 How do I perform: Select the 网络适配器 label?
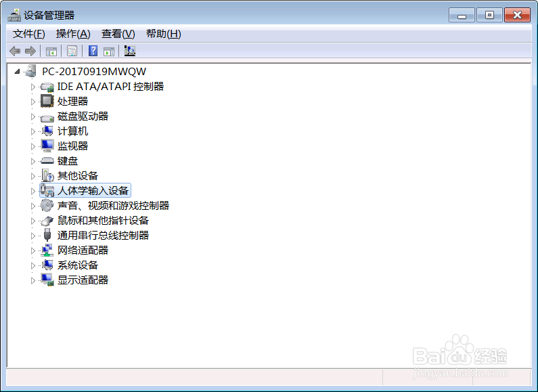83,251
